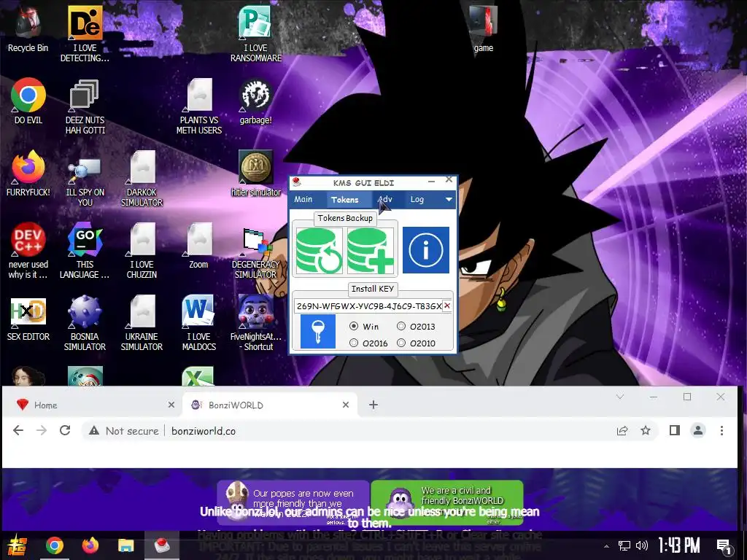Bookmark this page with the star
This screenshot has width=747, height=560.
coord(646,430)
